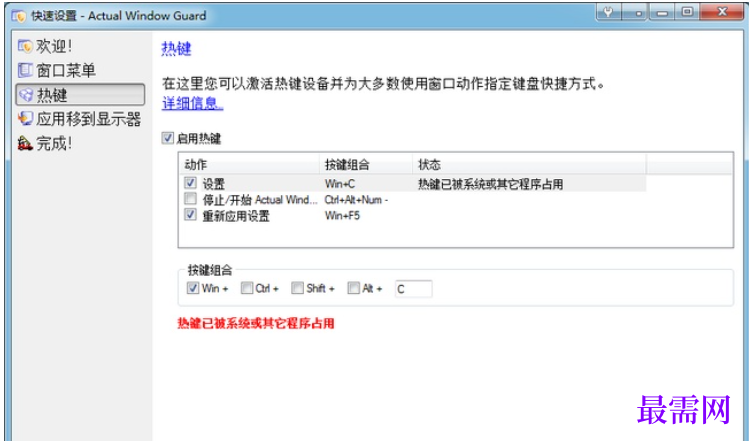Close the 快速设置 window

(722, 12)
